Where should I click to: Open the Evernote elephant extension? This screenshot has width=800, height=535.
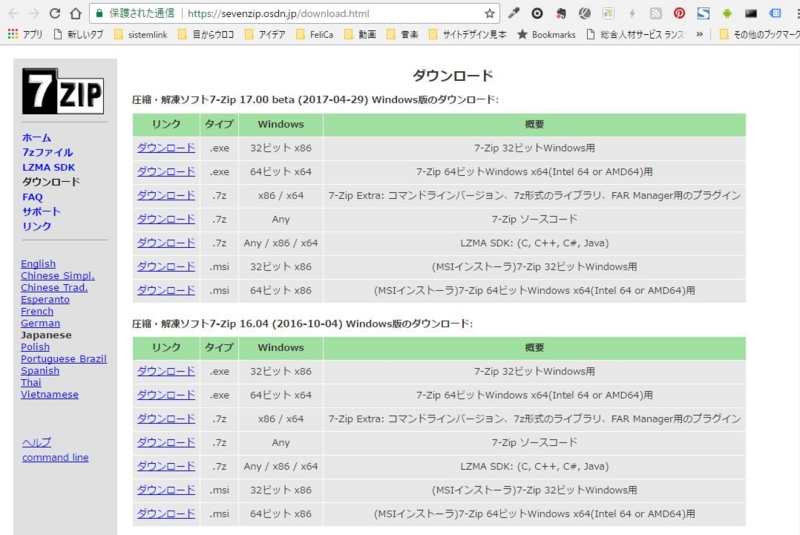[561, 14]
